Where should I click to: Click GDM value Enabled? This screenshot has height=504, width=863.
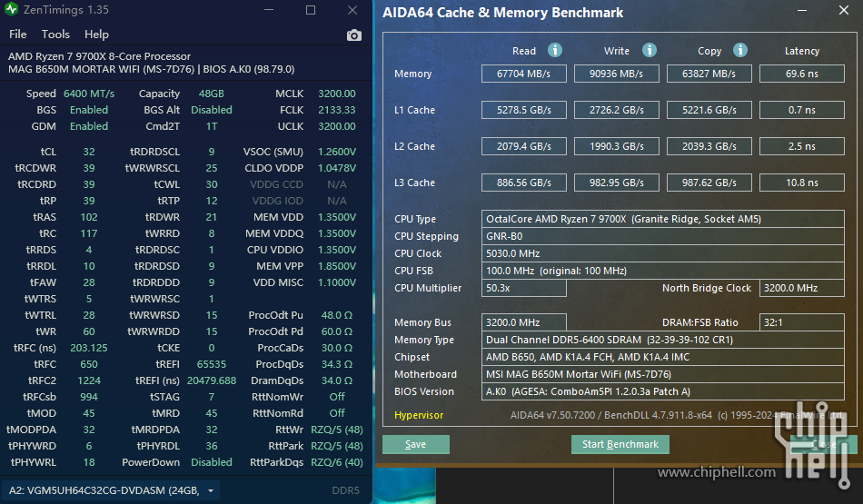pos(89,126)
